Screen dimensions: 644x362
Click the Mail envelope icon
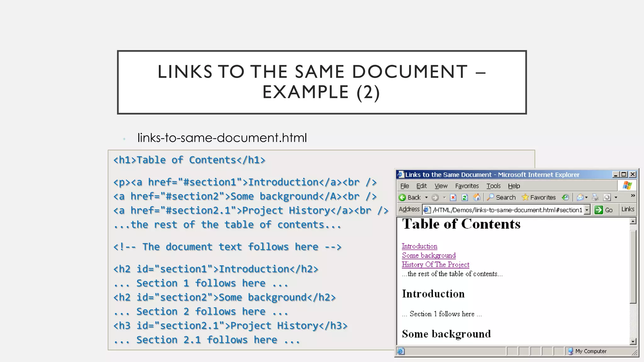[x=580, y=197]
